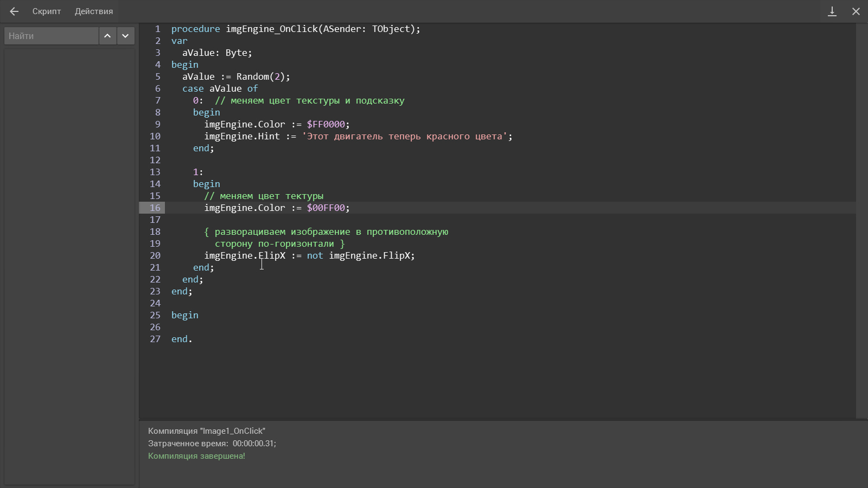
Task: Place cursor on 'procedure imgEngine_OnClick' line
Action: pos(296,29)
